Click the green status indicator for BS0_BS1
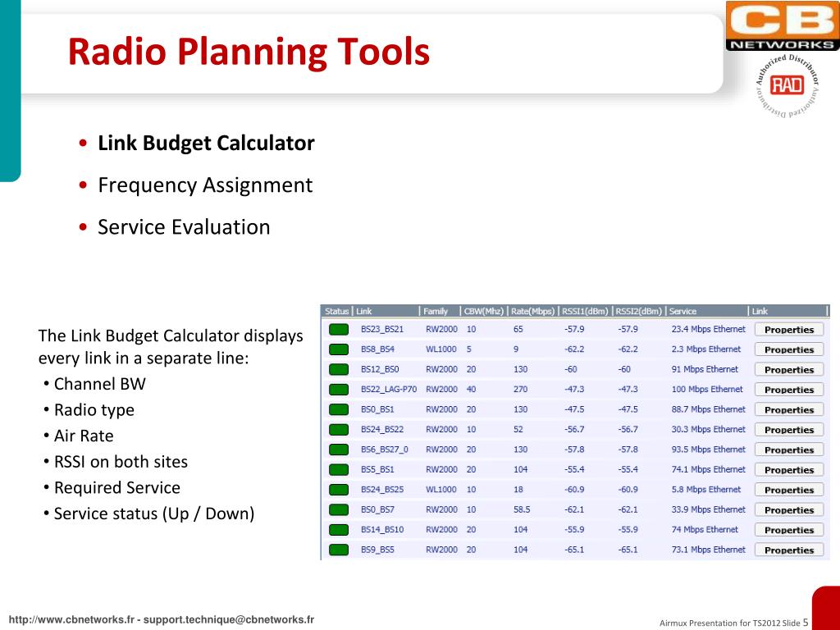This screenshot has height=630, width=840. click(339, 410)
